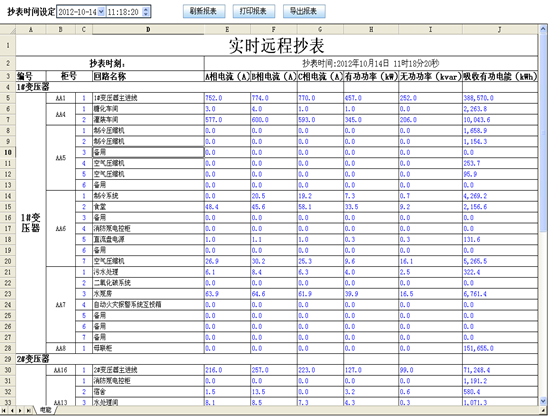The width and height of the screenshot is (554, 420).
Task: Click the value 151,655.0 cell
Action: pyautogui.click(x=500, y=348)
